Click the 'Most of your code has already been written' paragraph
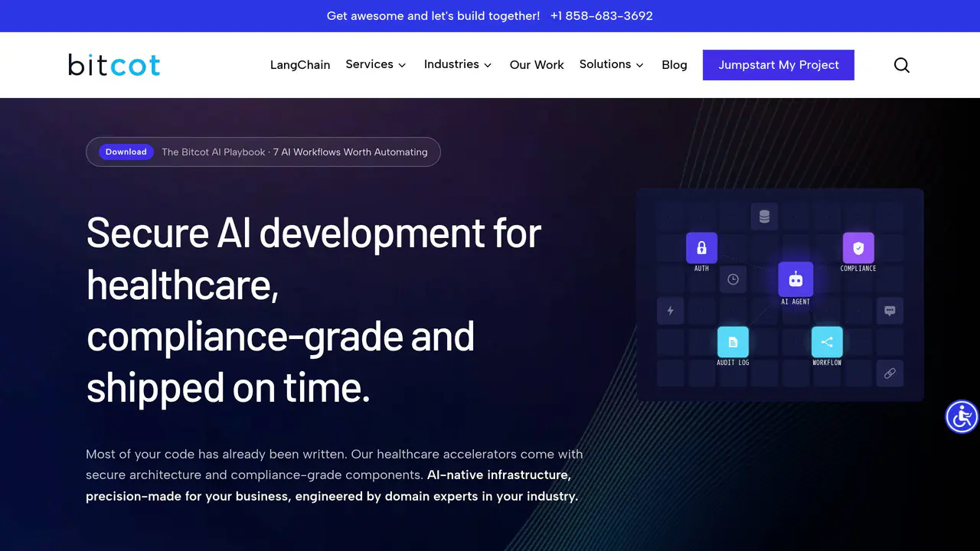Viewport: 980px width, 551px height. click(335, 474)
